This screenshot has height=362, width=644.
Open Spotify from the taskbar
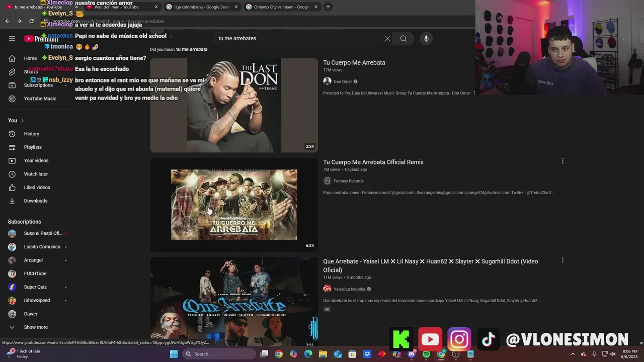[426, 354]
